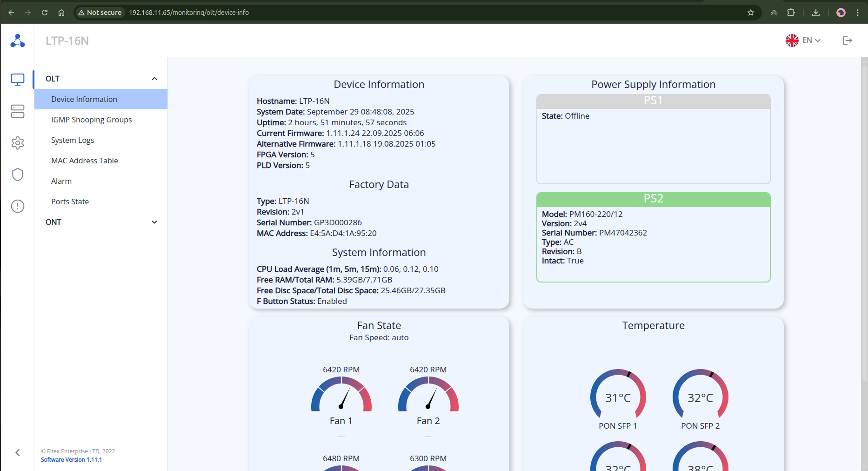This screenshot has height=471, width=868.
Task: Open MAC Address Table page
Action: (x=85, y=161)
